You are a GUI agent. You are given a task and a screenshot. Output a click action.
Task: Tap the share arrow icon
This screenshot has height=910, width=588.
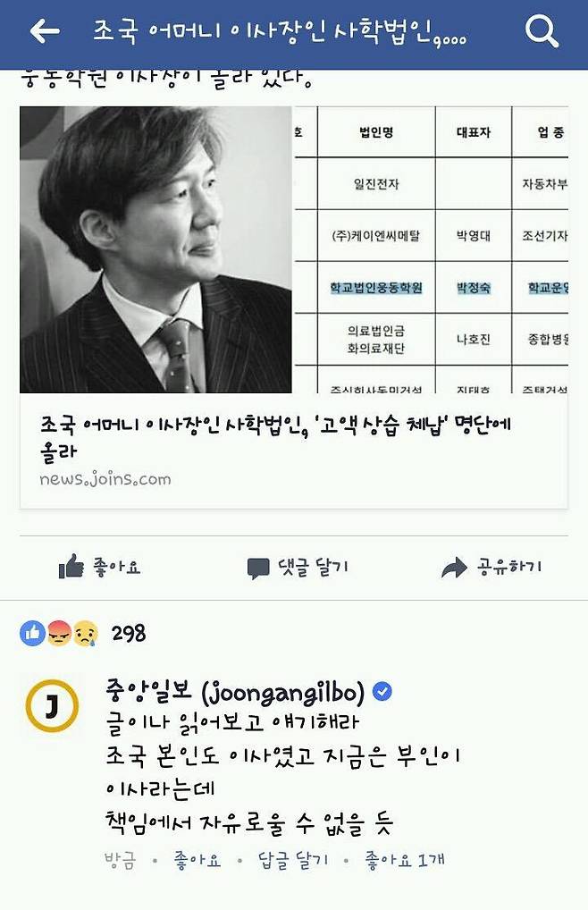(x=453, y=567)
